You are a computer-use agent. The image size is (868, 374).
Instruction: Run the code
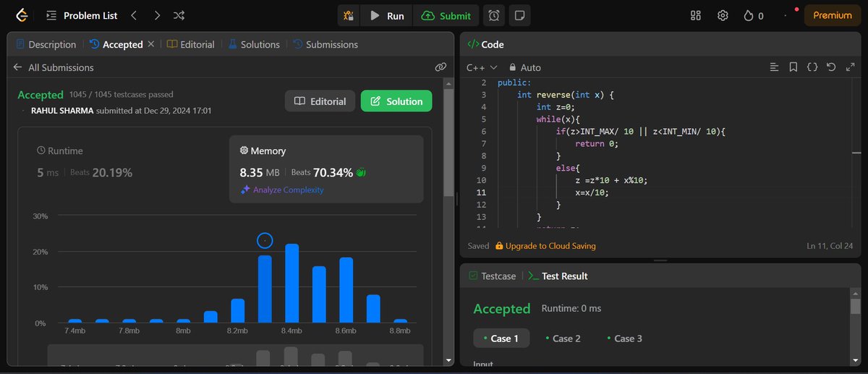387,15
